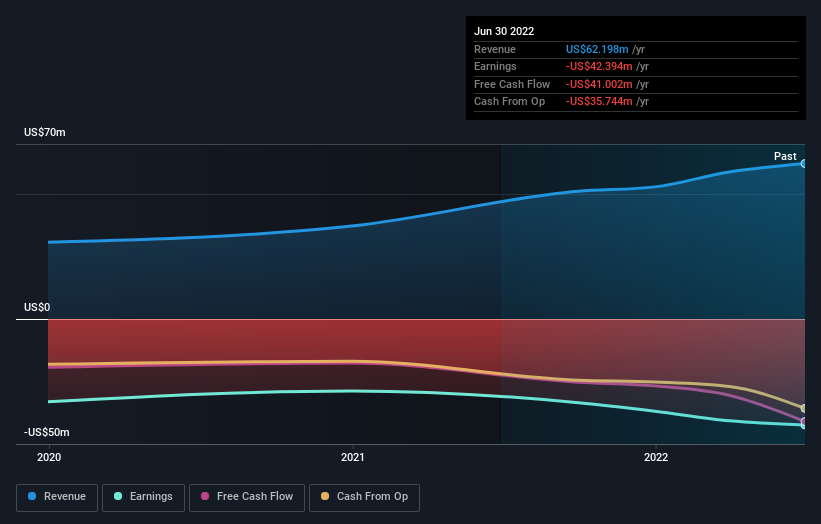Viewport: 821px width, 524px height.
Task: Click the -US$41.002m free cash flow value
Action: [599, 84]
